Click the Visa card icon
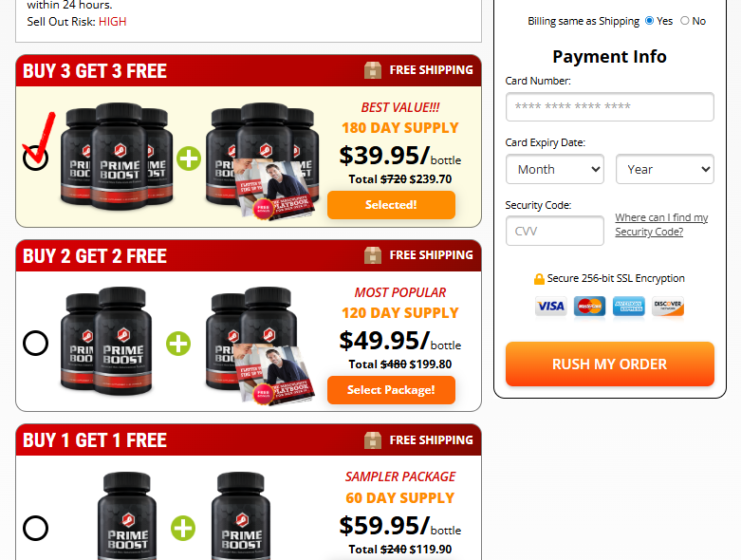This screenshot has width=741, height=560. (550, 307)
